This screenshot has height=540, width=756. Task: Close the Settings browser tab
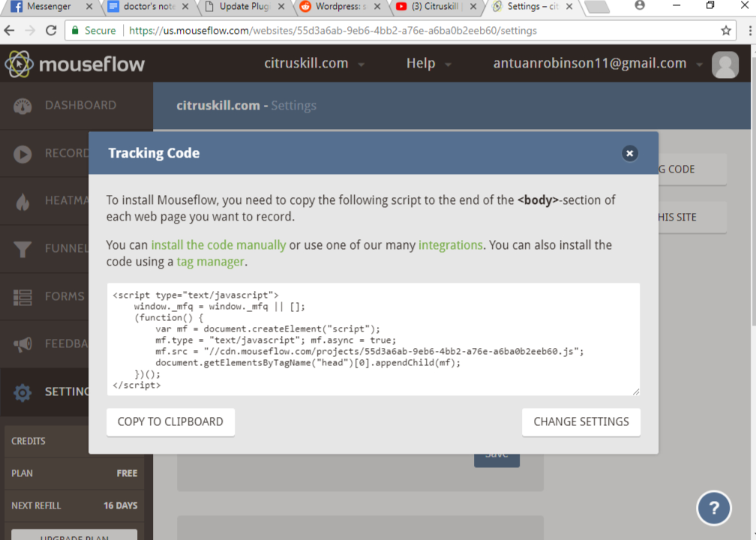[569, 7]
